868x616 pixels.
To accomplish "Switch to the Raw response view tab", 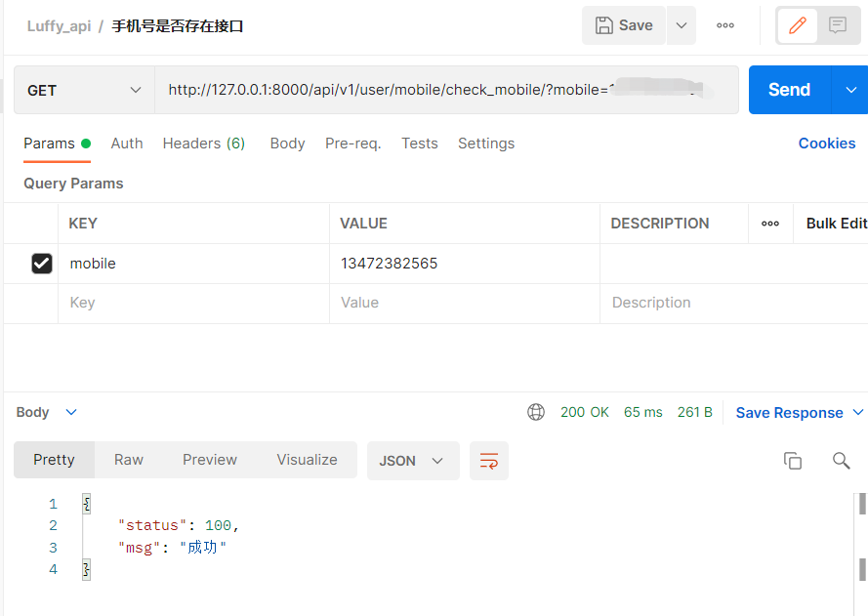I will pos(129,460).
